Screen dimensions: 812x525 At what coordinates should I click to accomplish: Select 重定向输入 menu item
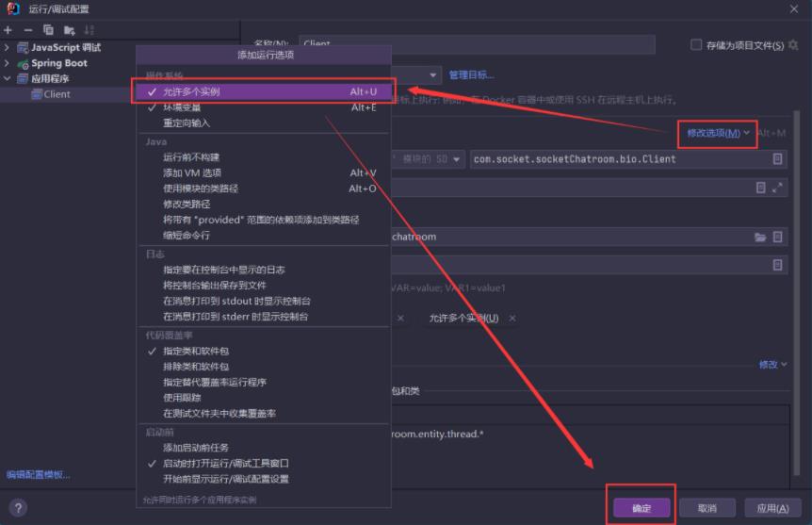(x=263, y=123)
